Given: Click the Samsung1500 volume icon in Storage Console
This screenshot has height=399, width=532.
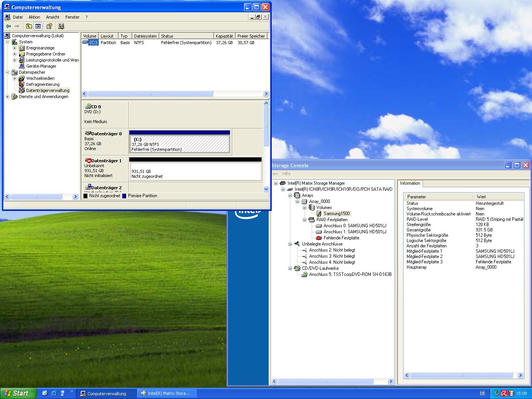Looking at the screenshot, I should (319, 214).
